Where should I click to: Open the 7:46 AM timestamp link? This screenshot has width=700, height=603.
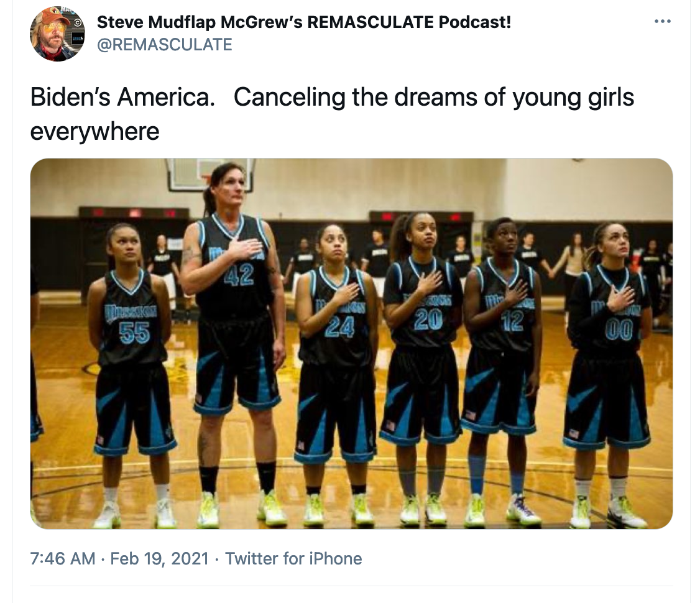[x=63, y=558]
